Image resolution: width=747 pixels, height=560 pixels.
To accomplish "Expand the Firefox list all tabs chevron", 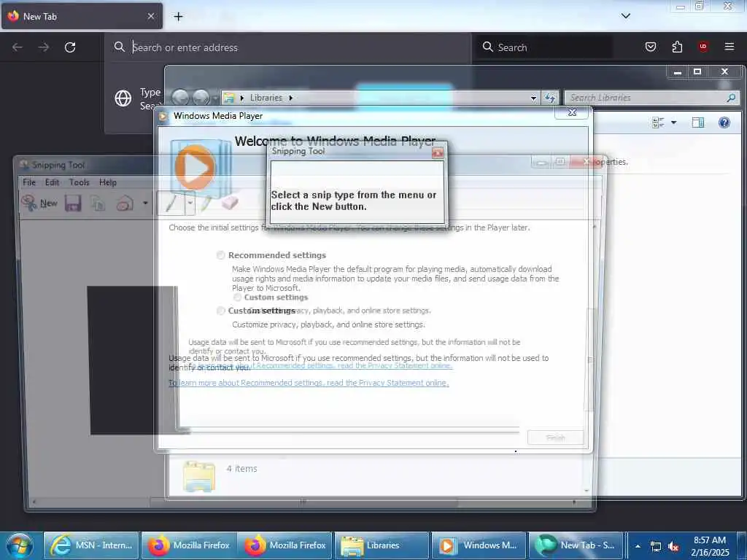I will [625, 16].
